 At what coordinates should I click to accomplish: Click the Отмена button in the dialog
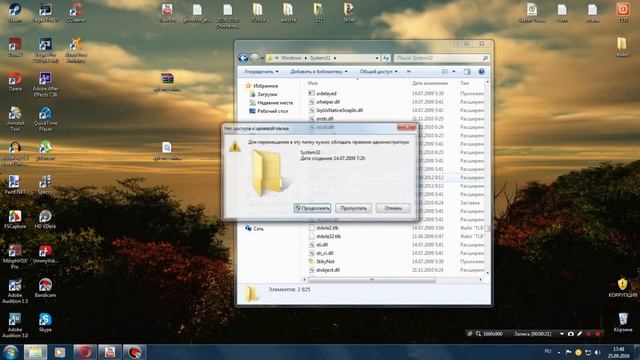click(x=393, y=208)
